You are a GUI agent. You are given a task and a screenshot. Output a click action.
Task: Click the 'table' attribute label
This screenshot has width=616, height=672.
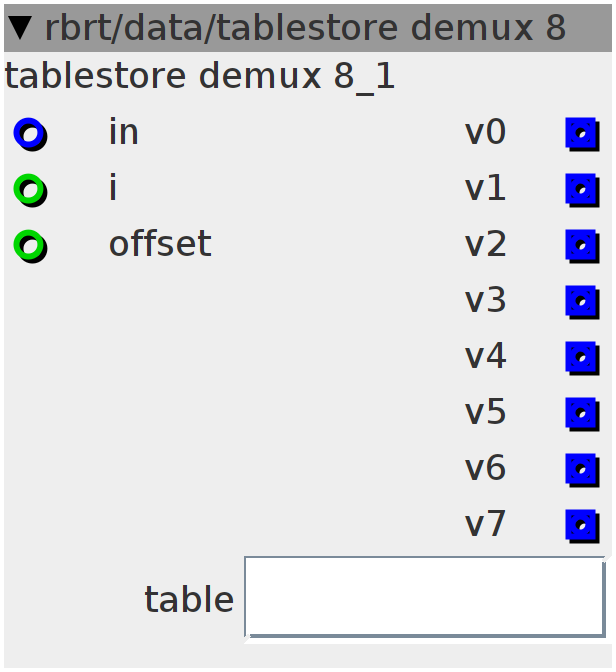189,599
